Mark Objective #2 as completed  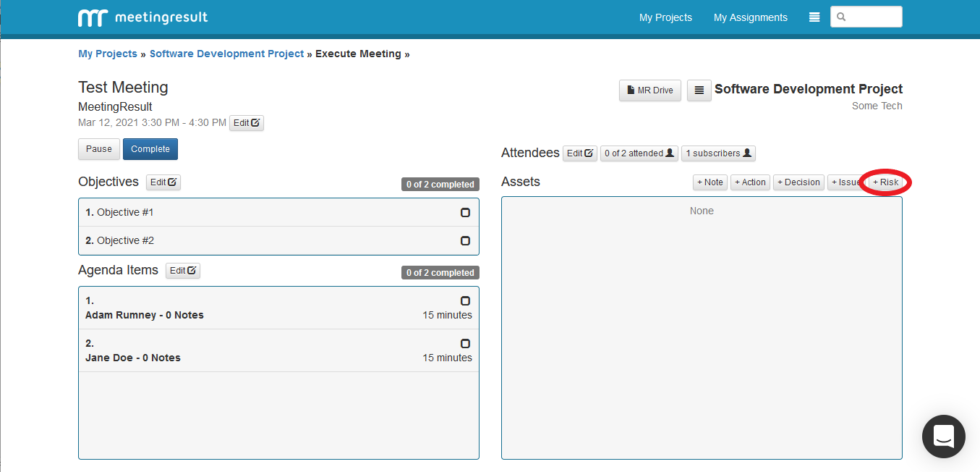pos(465,241)
